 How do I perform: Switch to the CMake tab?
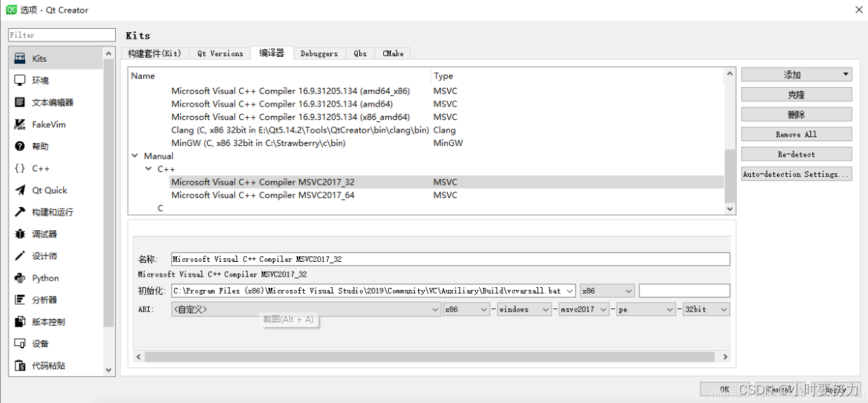pos(392,53)
